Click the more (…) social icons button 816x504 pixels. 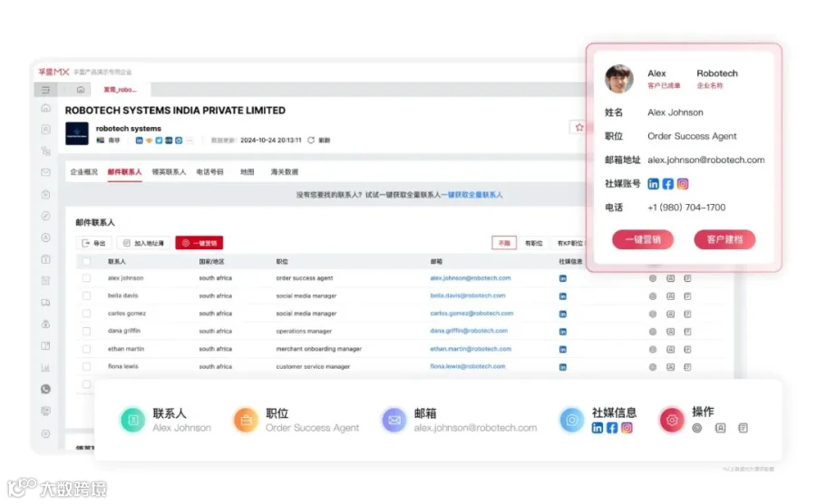(189, 141)
